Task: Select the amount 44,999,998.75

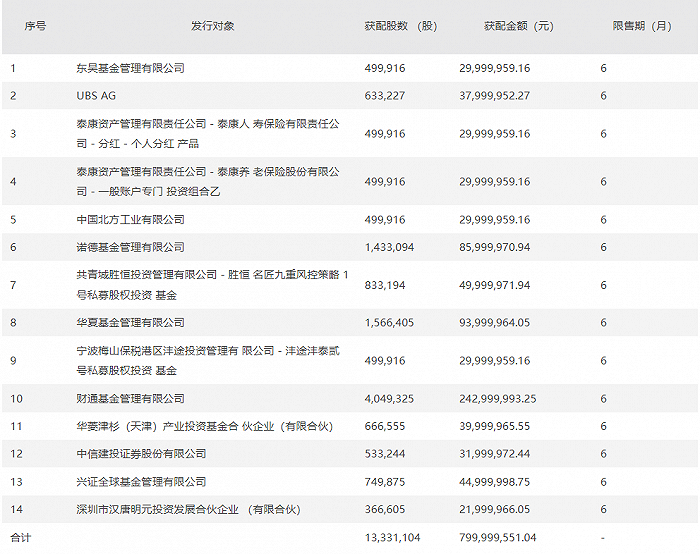Action: click(x=495, y=482)
